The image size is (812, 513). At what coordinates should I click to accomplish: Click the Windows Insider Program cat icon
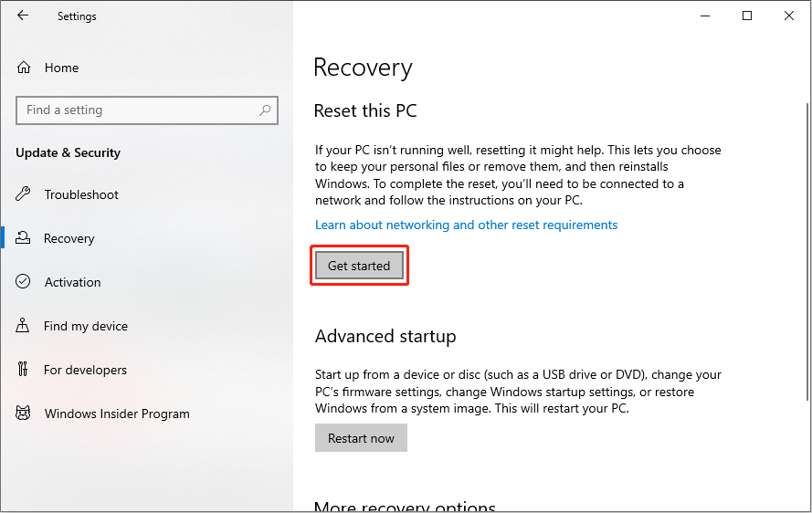click(23, 413)
